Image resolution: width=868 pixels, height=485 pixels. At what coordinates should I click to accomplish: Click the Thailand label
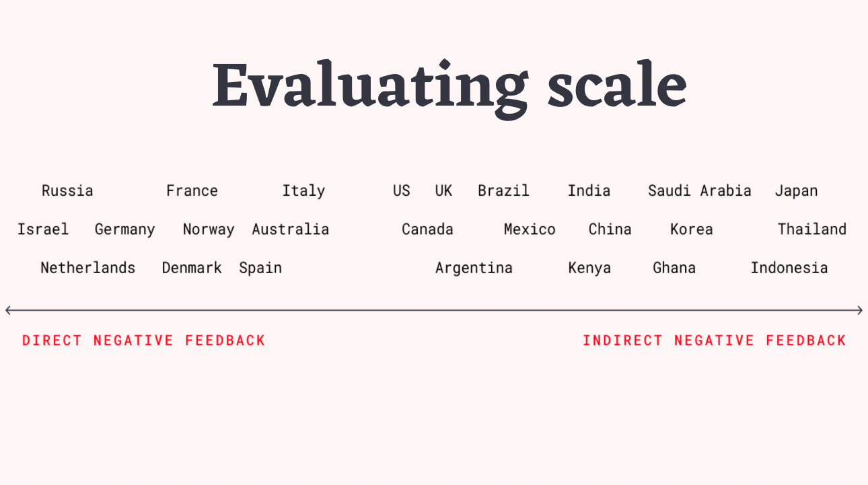pyautogui.click(x=812, y=229)
